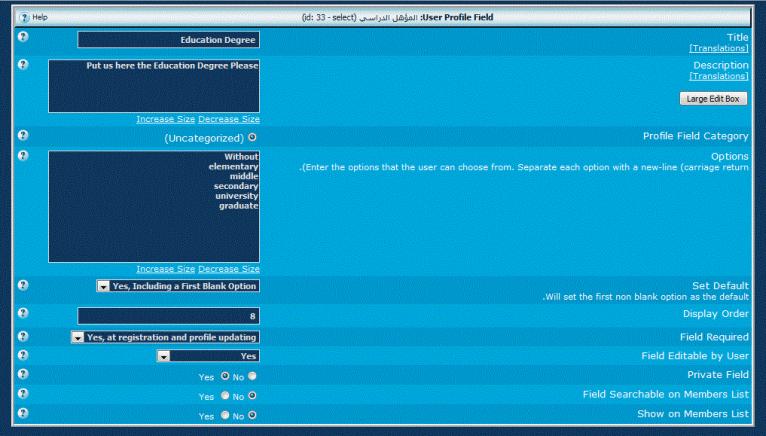Image resolution: width=766 pixels, height=436 pixels.
Task: Open Translations link under Title
Action: coord(718,49)
